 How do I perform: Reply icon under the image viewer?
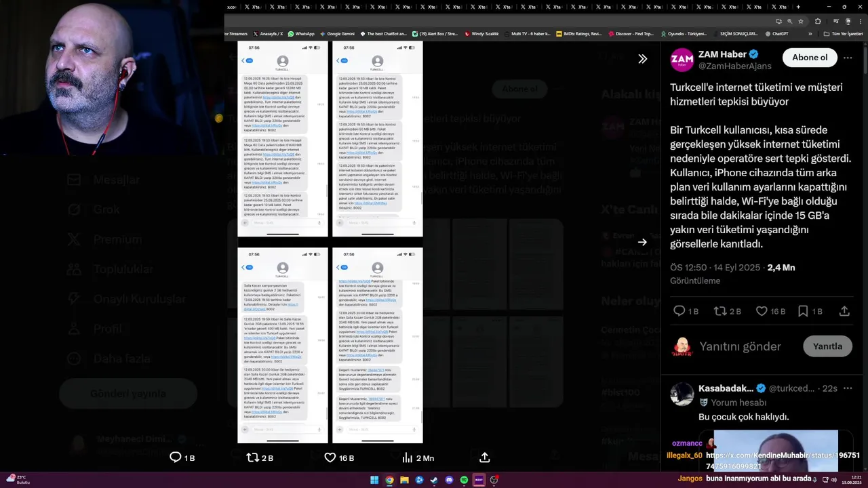click(182, 457)
